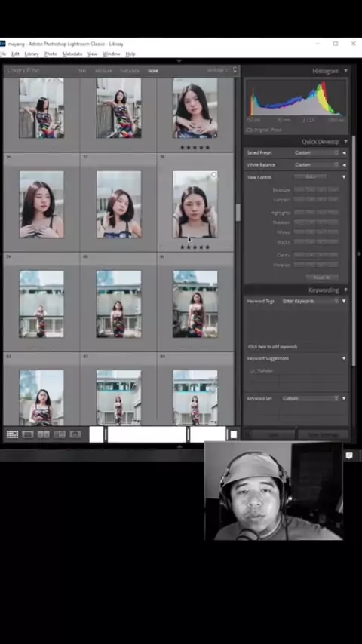Open the Metadata menu

click(x=72, y=54)
